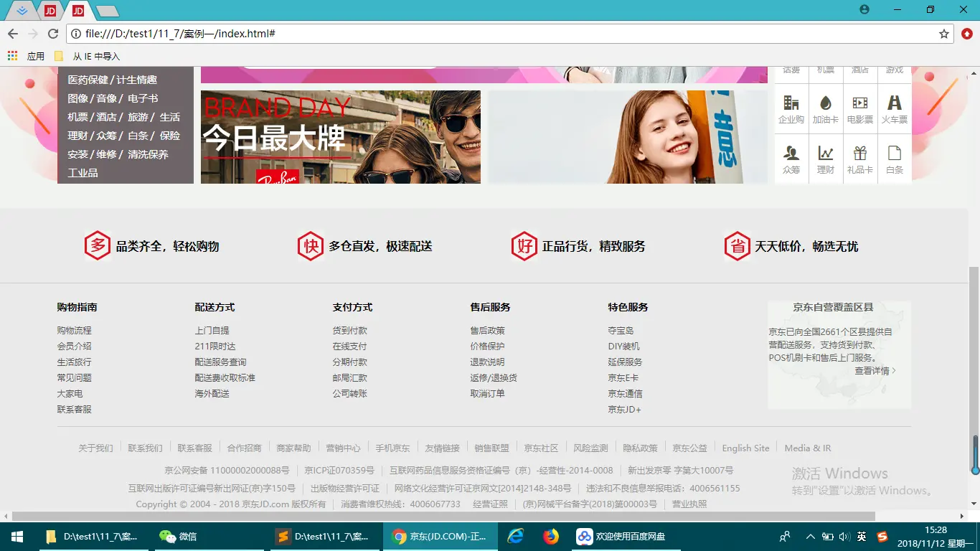Go back with the browser back arrow
Viewport: 980px width, 551px height.
click(13, 34)
